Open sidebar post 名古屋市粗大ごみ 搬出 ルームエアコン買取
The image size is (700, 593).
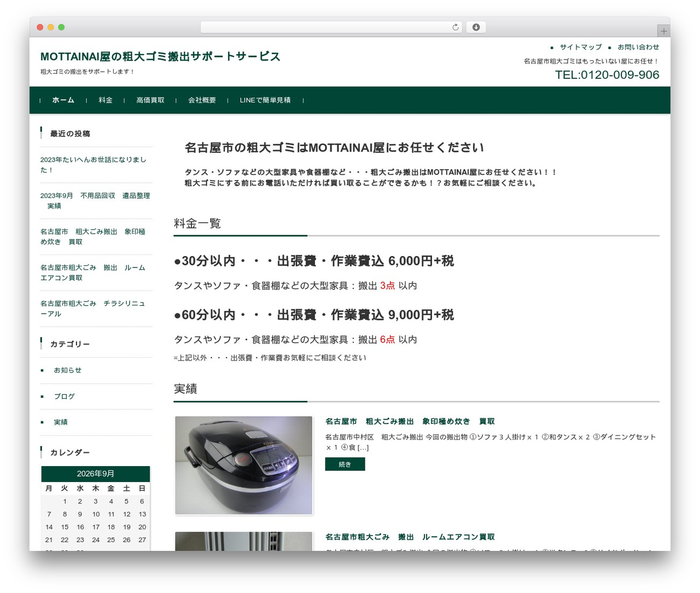(x=93, y=272)
